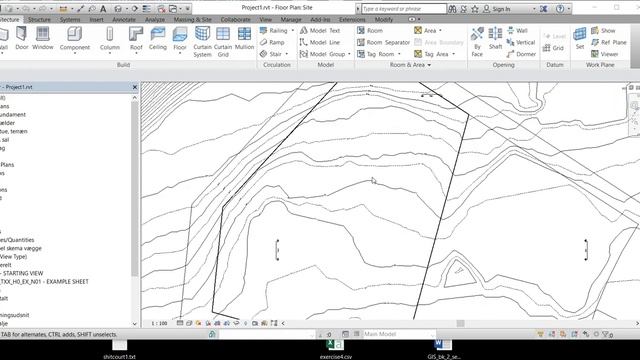Click the Grid datum tool
The height and width of the screenshot is (360, 640).
tap(553, 48)
